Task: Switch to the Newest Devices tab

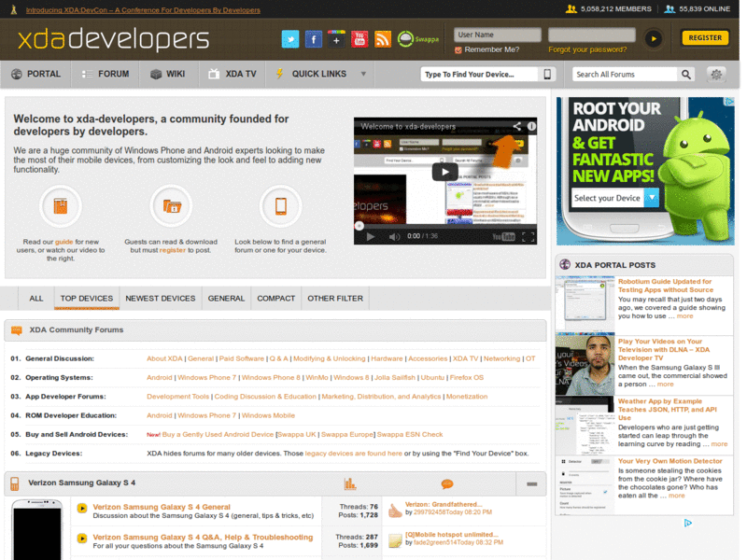Action: tap(161, 298)
